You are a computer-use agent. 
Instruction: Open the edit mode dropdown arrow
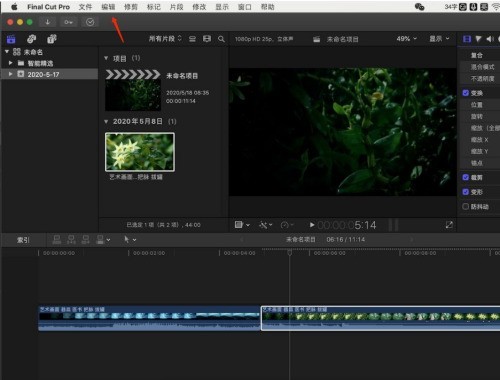(x=108, y=240)
